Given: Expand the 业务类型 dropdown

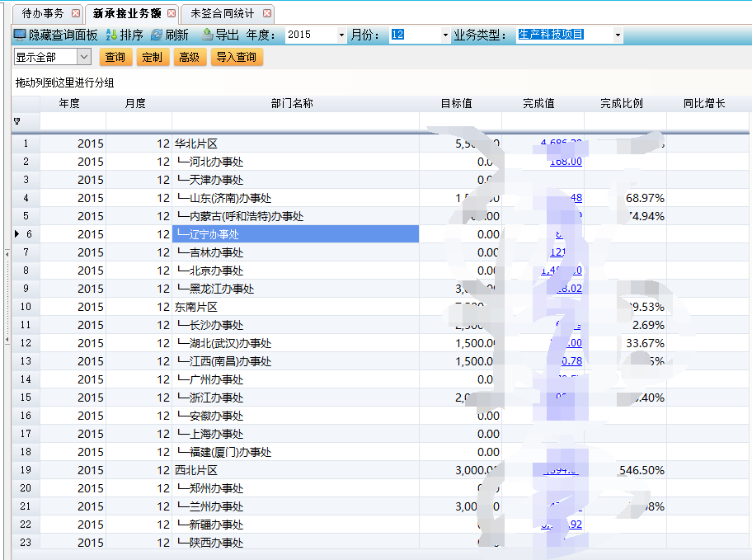Looking at the screenshot, I should coord(617,35).
